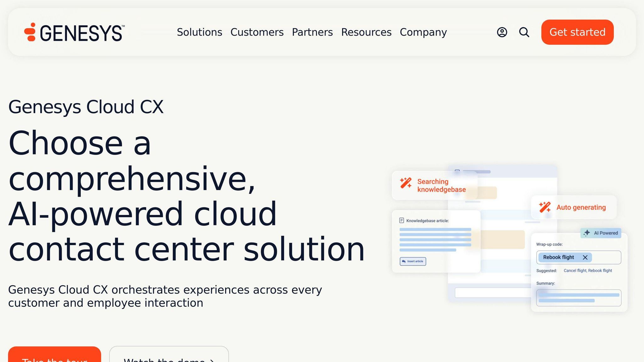This screenshot has height=362, width=644.
Task: Open the search magnifier icon
Action: click(524, 32)
